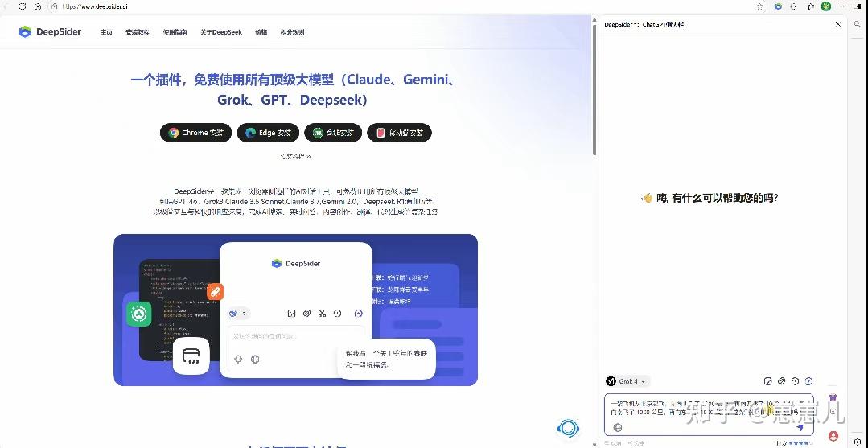Open chat history clock icon in sidebar

coord(795,381)
